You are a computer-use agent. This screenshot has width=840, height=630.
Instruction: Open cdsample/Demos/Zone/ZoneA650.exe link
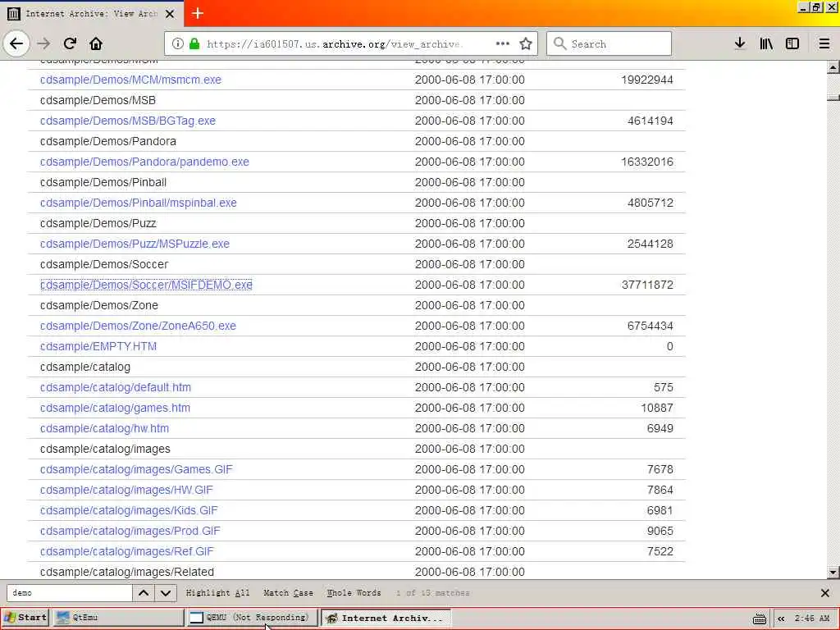coord(138,326)
